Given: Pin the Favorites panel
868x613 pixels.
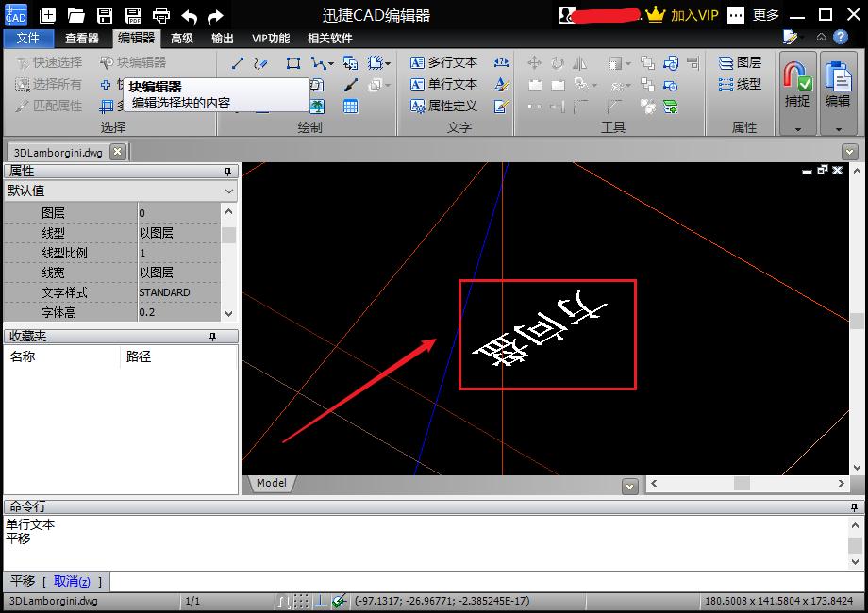Looking at the screenshot, I should click(212, 337).
